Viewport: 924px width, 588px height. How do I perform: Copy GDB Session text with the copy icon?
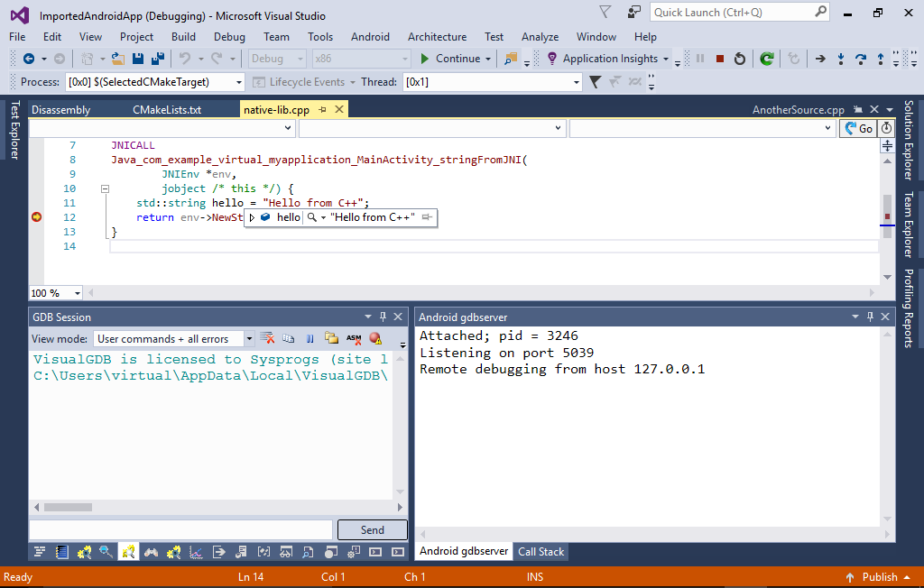coord(288,338)
